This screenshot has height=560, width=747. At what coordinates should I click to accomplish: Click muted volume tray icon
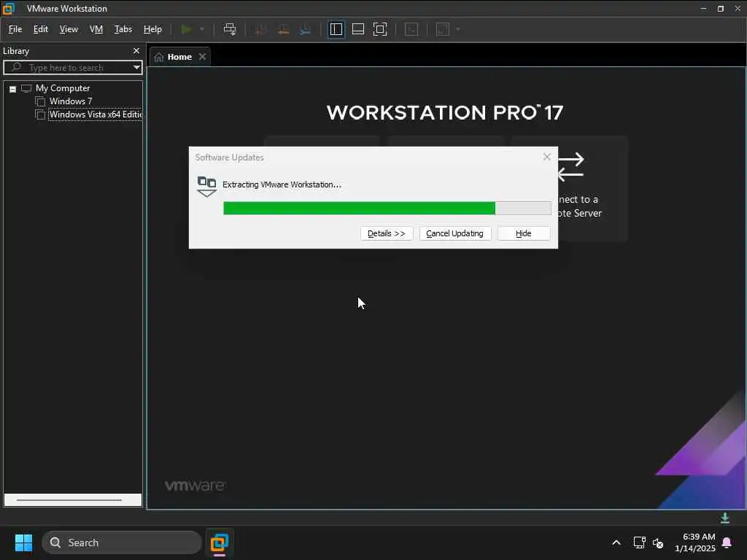coord(658,542)
